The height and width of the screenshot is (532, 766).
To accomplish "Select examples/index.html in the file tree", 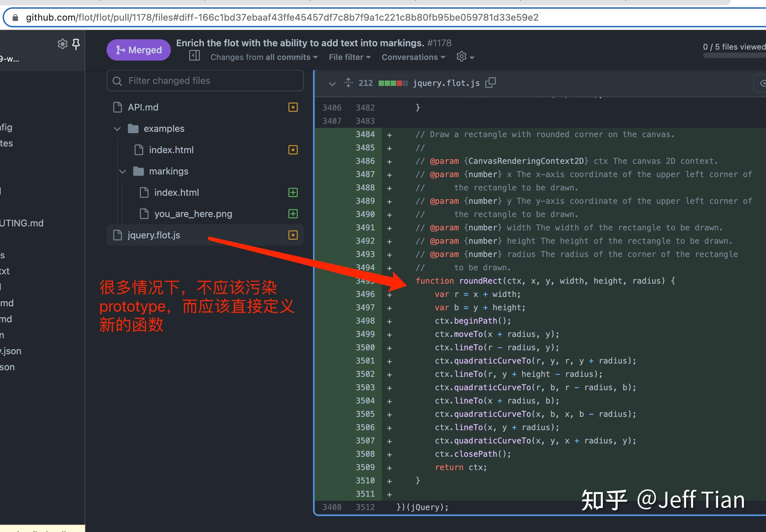I will (x=205, y=150).
